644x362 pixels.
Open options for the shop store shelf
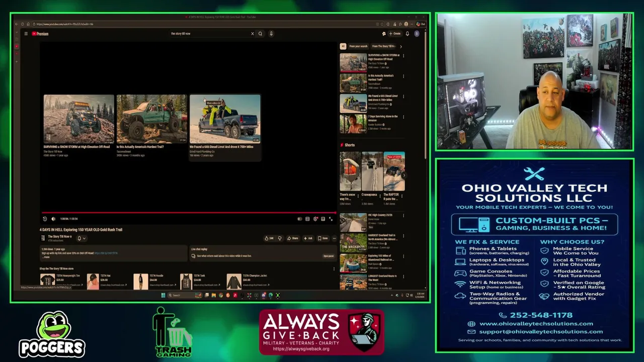tap(334, 269)
